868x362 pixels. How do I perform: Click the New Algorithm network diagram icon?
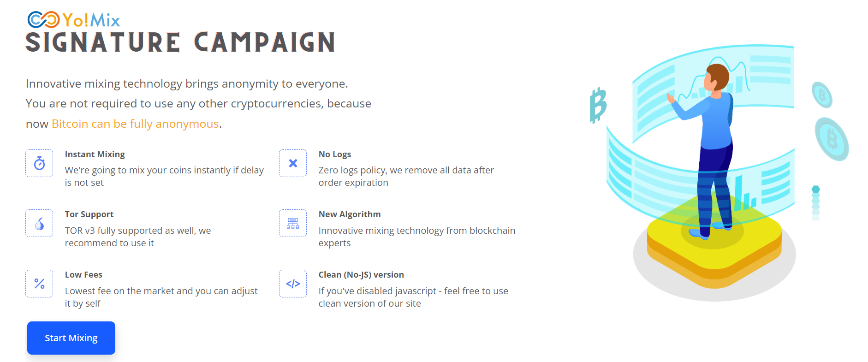(x=293, y=223)
